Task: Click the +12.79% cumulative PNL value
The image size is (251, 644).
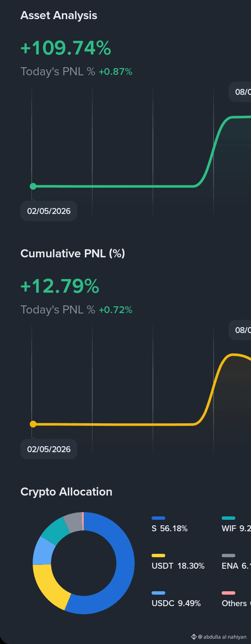Action: click(59, 286)
